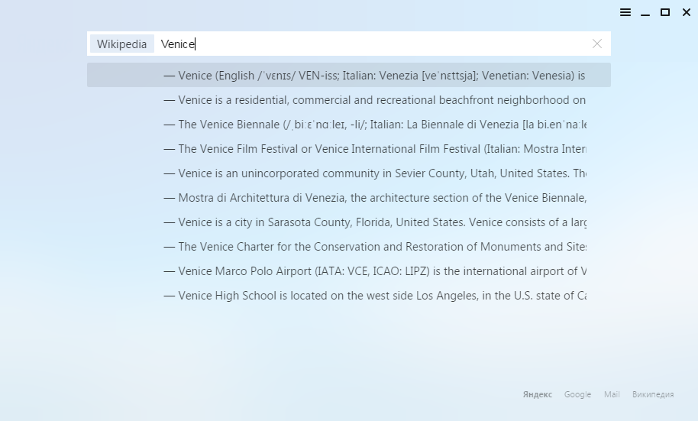Switch search source to Википедия
The image size is (698, 421).
pos(653,394)
